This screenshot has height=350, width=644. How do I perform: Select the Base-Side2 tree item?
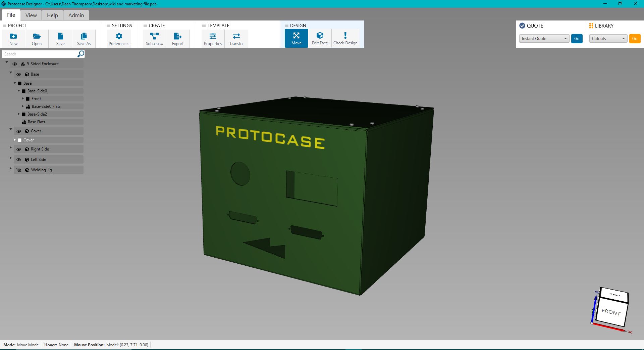[x=52, y=114]
